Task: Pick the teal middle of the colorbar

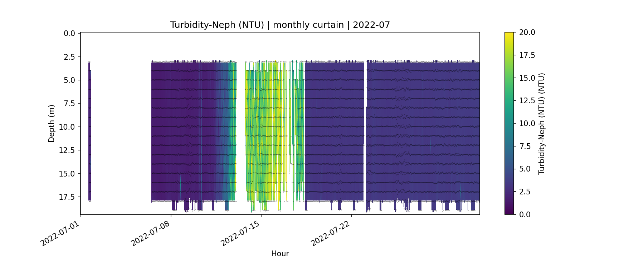Action: point(509,123)
